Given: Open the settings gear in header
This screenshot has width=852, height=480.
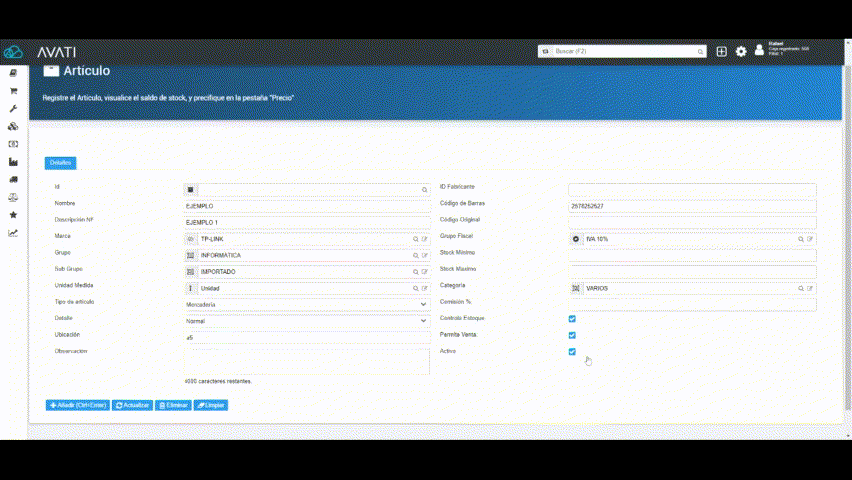Looking at the screenshot, I should (741, 52).
